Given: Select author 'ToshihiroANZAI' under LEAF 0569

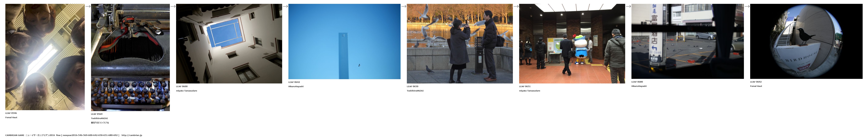Looking at the screenshot, I should (x=99, y=118).
